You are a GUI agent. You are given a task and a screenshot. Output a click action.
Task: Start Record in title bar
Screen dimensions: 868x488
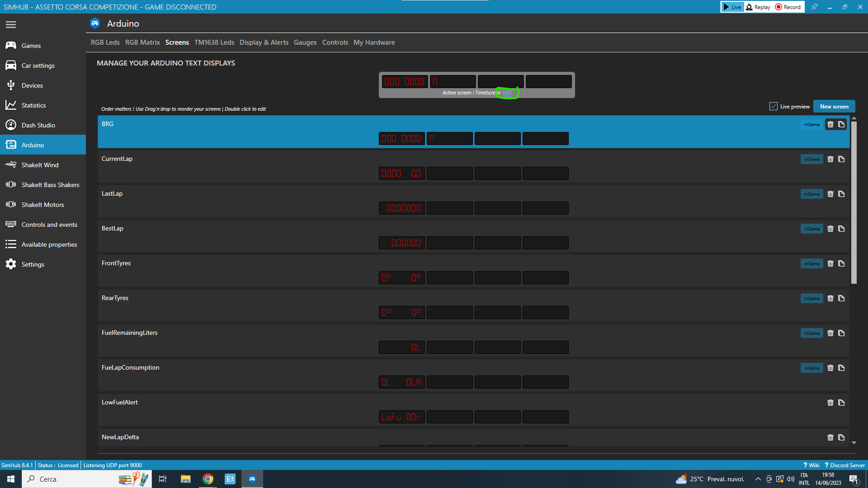pyautogui.click(x=788, y=7)
